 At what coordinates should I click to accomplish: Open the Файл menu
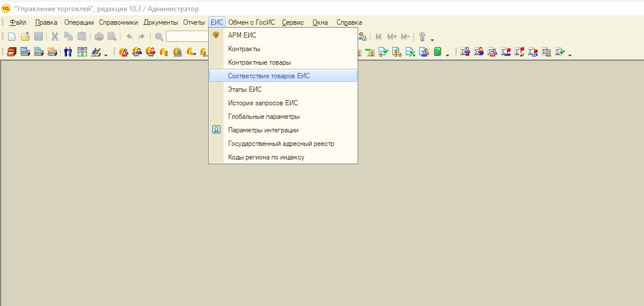18,22
